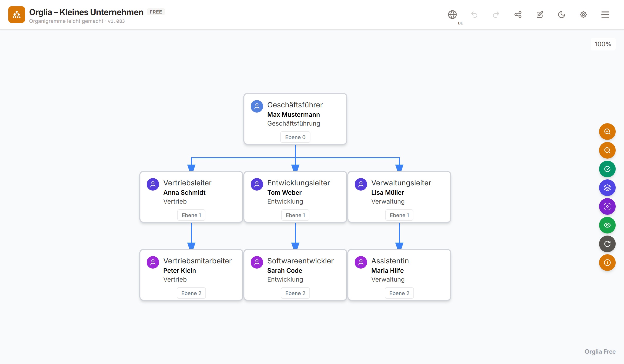Click the purple focus frame button
This screenshot has width=624, height=364.
[607, 206]
